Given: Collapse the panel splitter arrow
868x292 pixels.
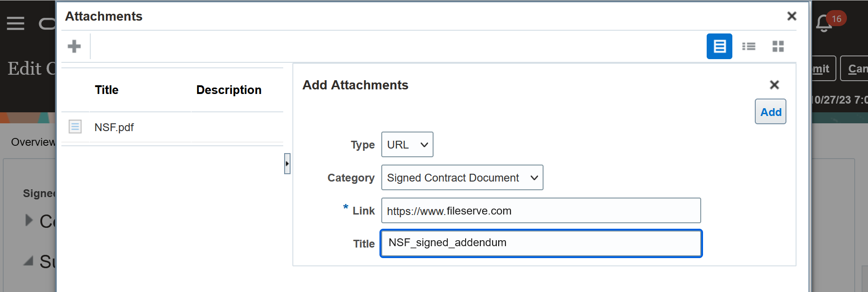Looking at the screenshot, I should point(287,164).
